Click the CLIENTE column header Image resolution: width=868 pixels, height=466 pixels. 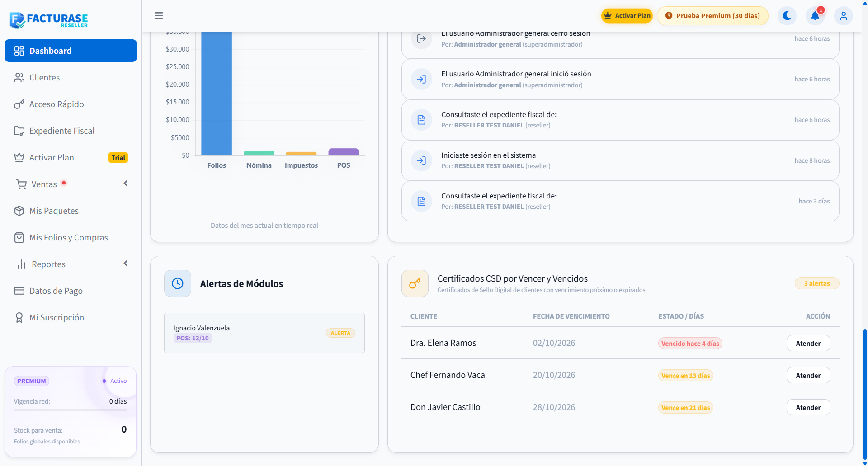pos(424,316)
